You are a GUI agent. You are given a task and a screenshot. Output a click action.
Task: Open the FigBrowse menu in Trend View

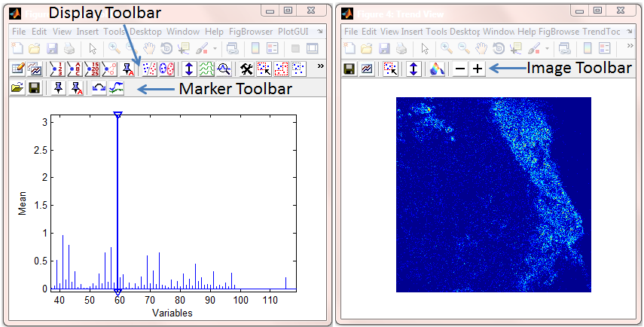tap(558, 32)
